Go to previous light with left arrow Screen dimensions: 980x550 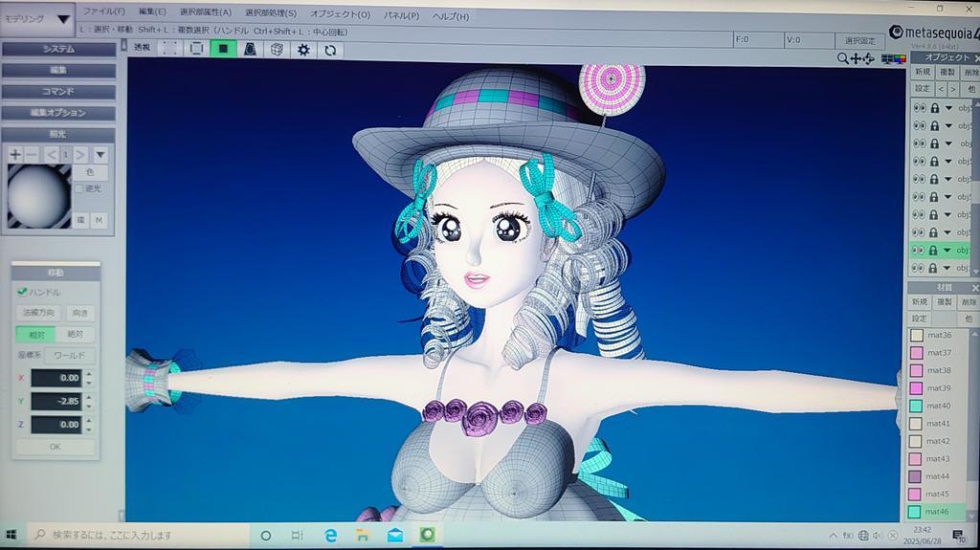[52, 154]
